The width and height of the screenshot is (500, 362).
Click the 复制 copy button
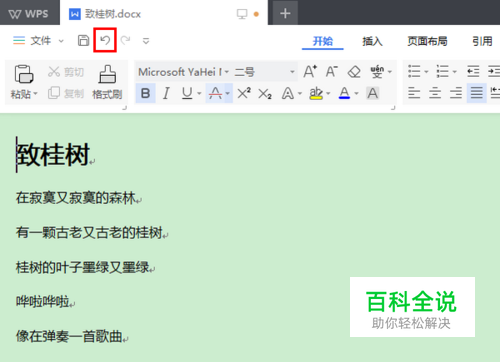tap(66, 93)
